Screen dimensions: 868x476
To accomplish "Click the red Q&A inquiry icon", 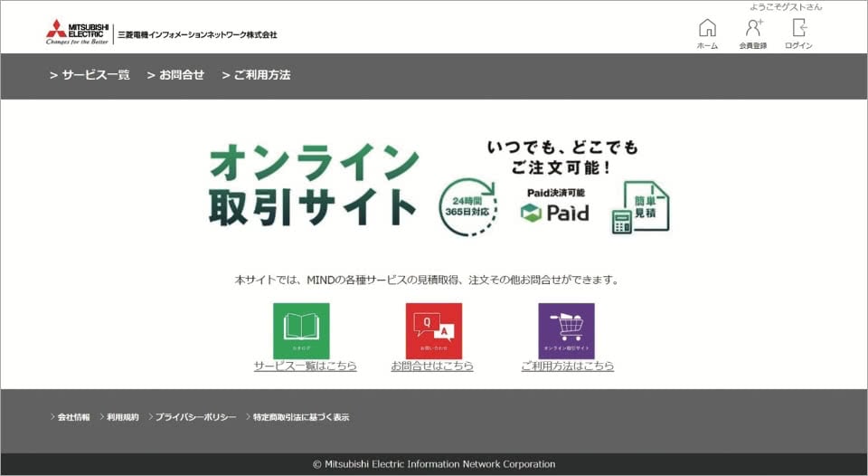I will 433,330.
